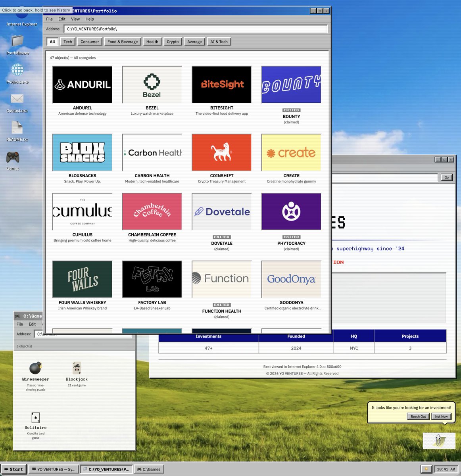Click the Go button in browser window

click(x=447, y=177)
